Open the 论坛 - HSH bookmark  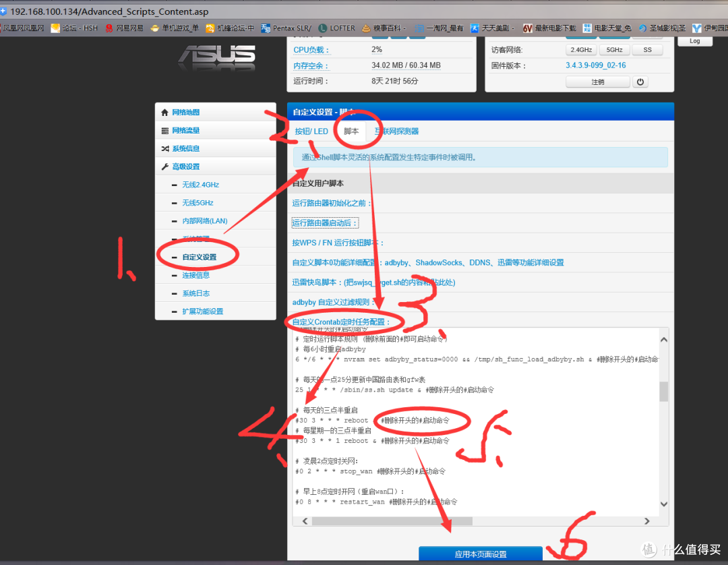[74, 28]
